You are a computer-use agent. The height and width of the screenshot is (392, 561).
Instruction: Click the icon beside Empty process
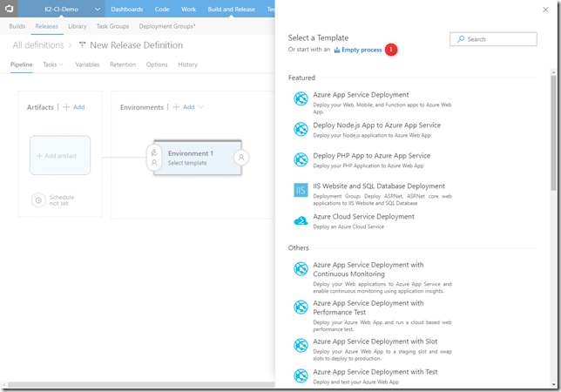point(336,50)
